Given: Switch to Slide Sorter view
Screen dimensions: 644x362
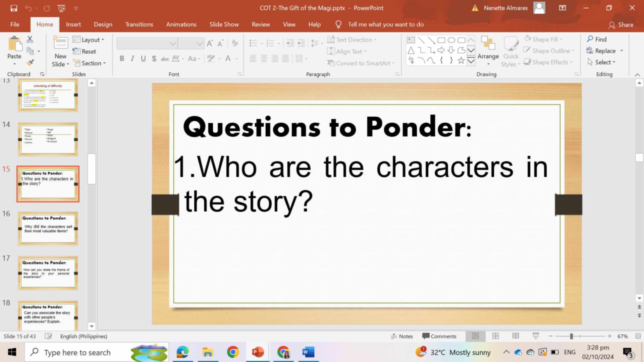Looking at the screenshot, I should pos(495,336).
